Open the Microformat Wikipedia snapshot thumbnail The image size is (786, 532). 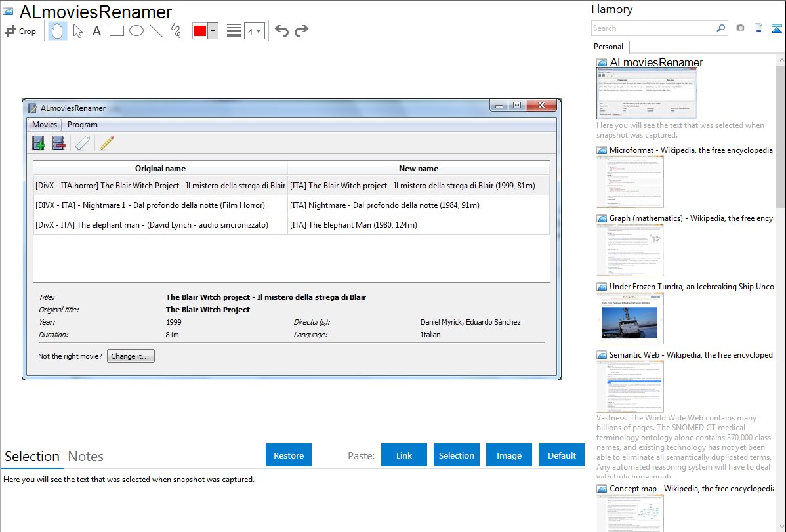tap(630, 182)
